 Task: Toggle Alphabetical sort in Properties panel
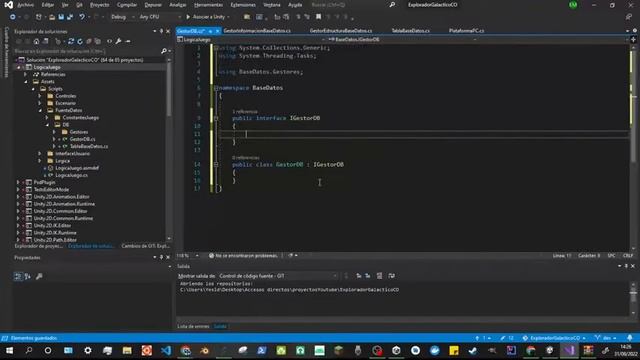[28, 276]
